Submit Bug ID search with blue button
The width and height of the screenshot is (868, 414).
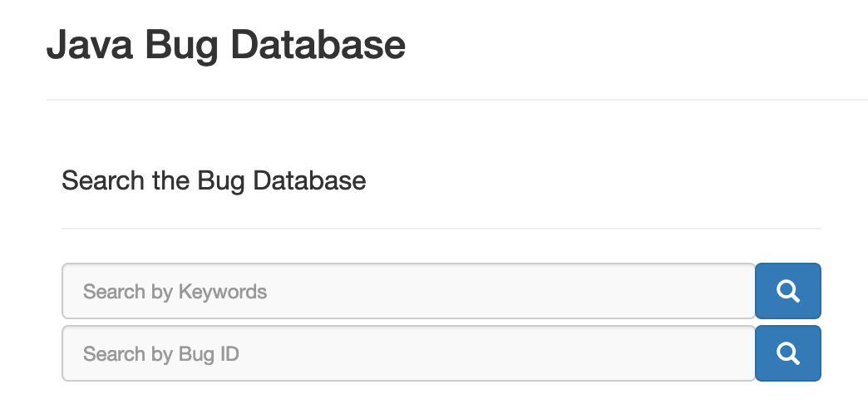[x=787, y=353]
